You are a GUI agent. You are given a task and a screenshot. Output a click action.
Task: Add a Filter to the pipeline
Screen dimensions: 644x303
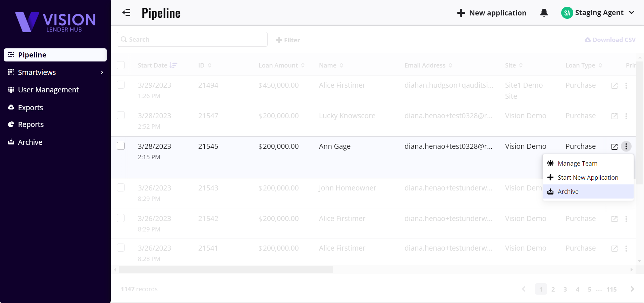288,40
